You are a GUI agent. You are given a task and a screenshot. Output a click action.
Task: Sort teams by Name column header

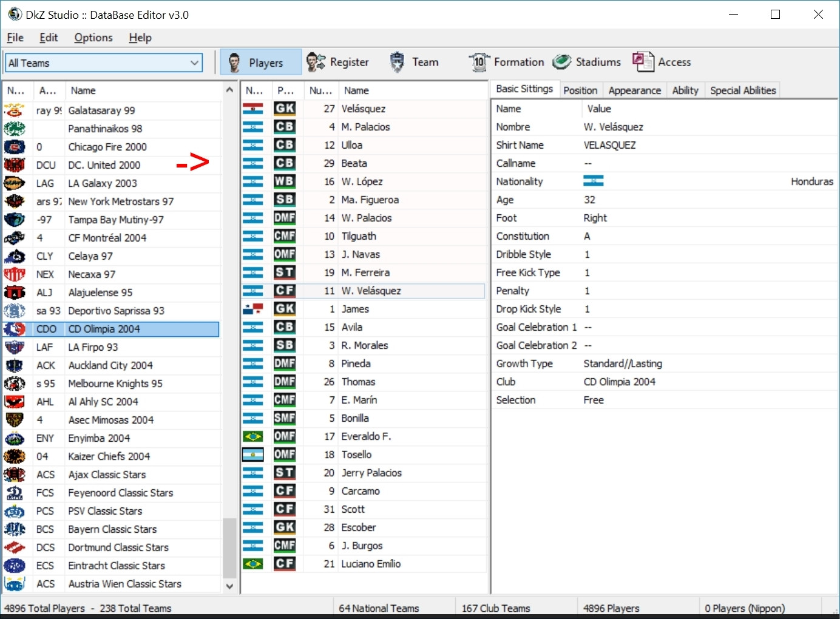(143, 90)
